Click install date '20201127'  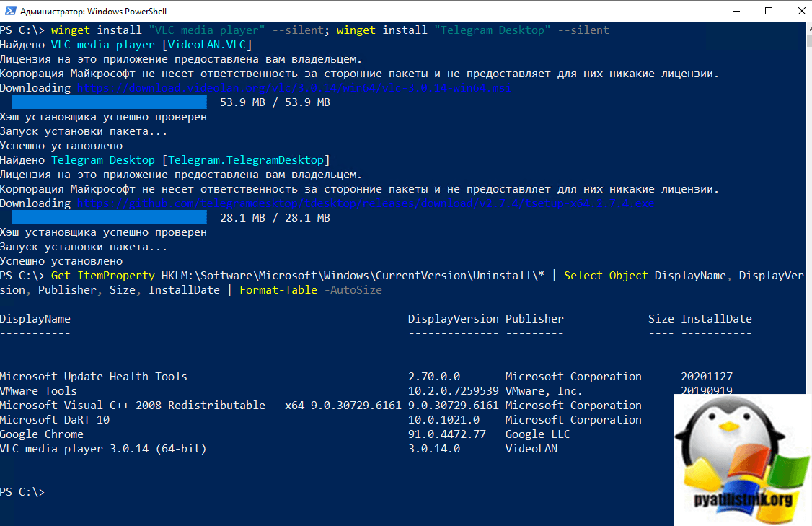[707, 377]
